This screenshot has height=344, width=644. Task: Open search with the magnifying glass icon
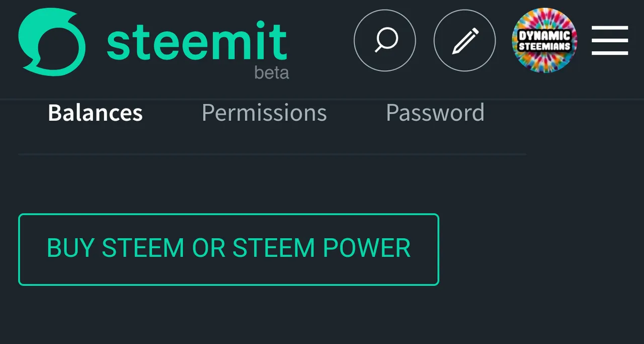385,40
